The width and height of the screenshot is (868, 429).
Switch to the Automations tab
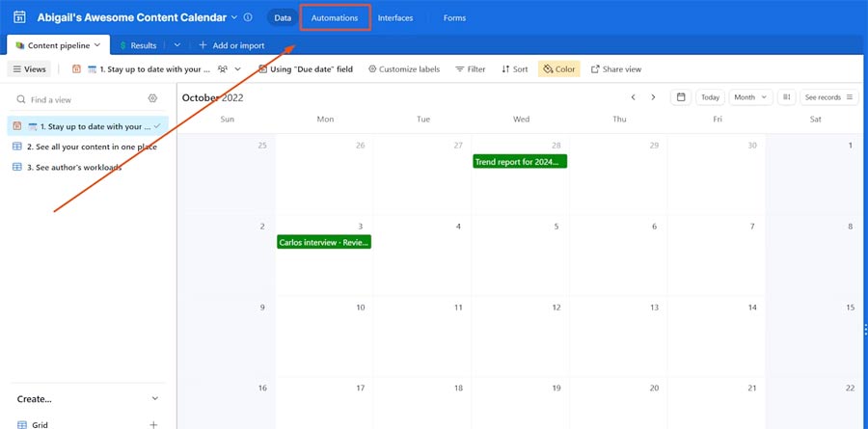pos(335,17)
